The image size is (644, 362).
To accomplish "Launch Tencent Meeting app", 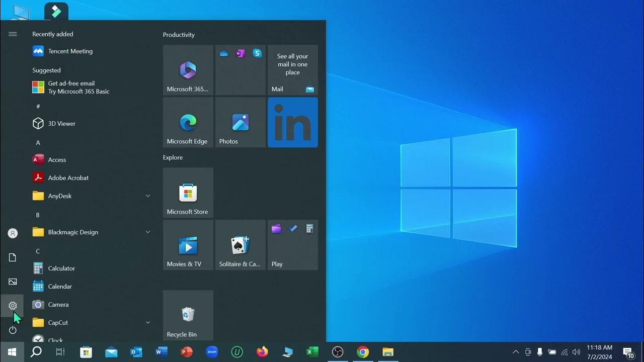I will [92, 51].
